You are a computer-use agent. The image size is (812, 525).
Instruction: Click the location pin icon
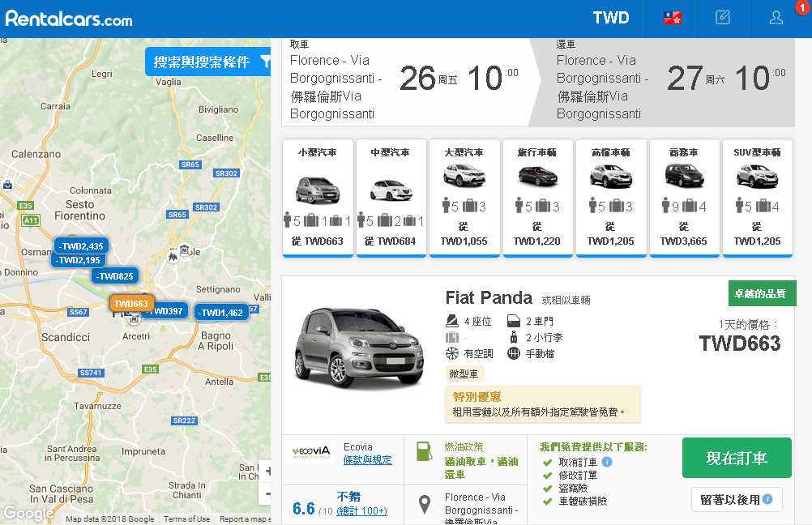[x=425, y=505]
